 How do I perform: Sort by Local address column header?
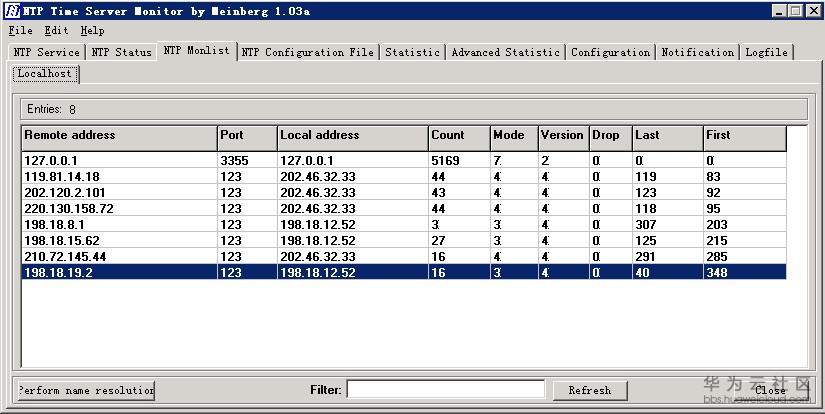click(353, 138)
